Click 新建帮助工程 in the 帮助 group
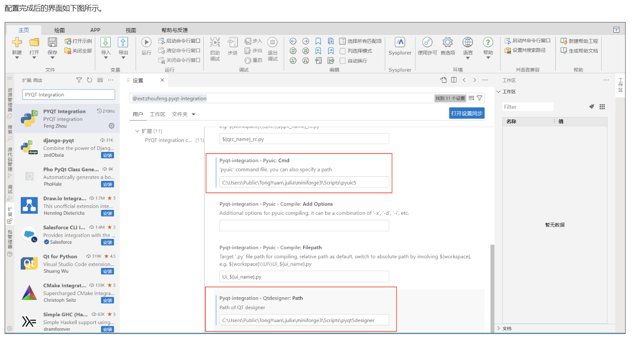Screen dimensions: 644x339 pyautogui.click(x=579, y=41)
